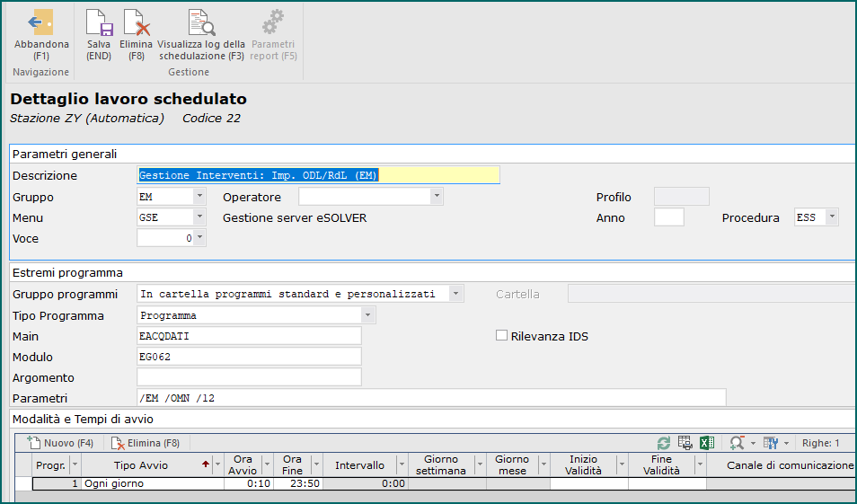Enable the Rilevanza IDS checkbox
This screenshot has height=504, width=857.
502,336
